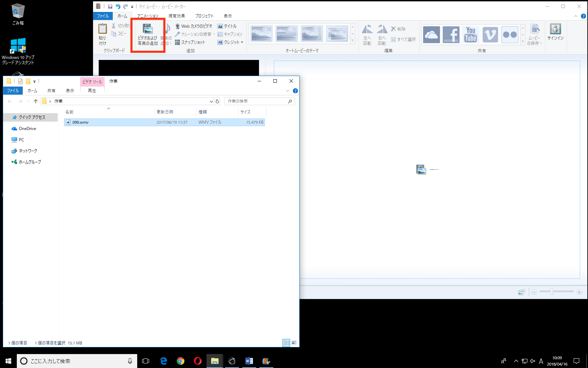Rotate left using the ribbon icon
Screen dimensions: 588x368
point(367,35)
